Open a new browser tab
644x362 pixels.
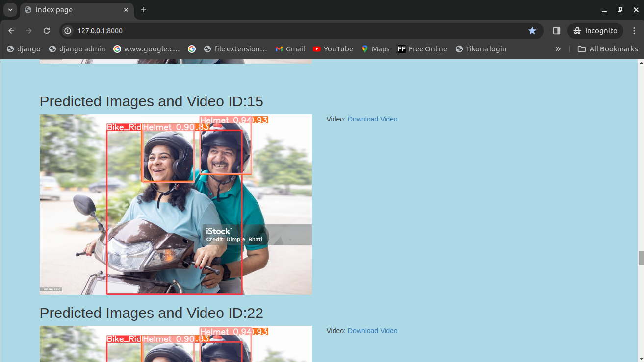tap(143, 10)
